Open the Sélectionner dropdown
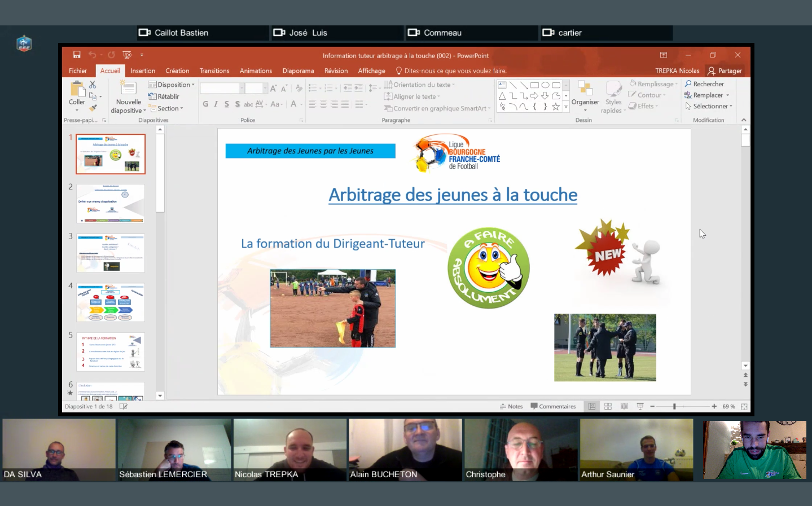The image size is (812, 506). [x=709, y=106]
